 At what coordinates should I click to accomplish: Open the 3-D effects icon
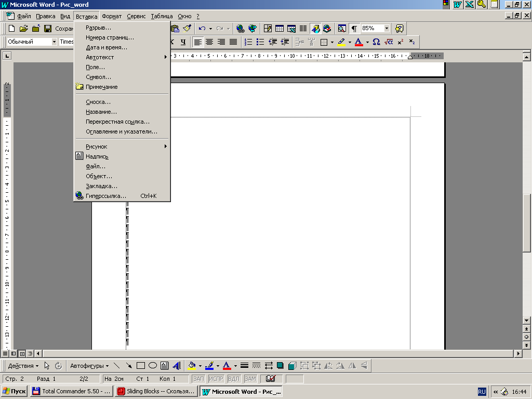coord(292,365)
